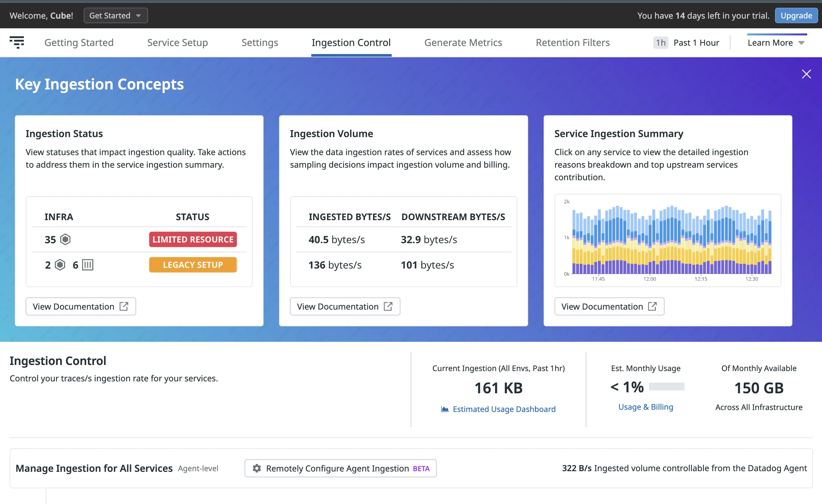Click the 32.9 bytes/s downstream value
The width and height of the screenshot is (822, 504).
click(429, 239)
